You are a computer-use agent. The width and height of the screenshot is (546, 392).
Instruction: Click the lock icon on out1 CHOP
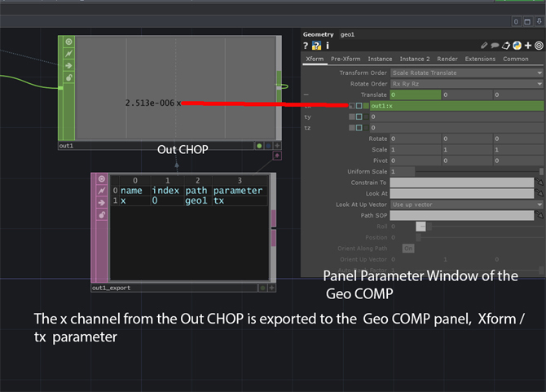pos(69,77)
